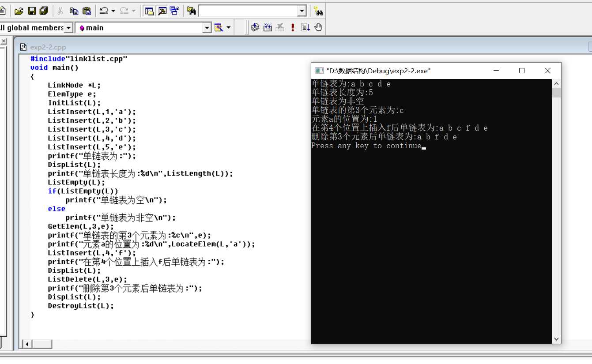Click the GetElem(L,3,e); code line
This screenshot has width=592, height=364.
click(81, 226)
